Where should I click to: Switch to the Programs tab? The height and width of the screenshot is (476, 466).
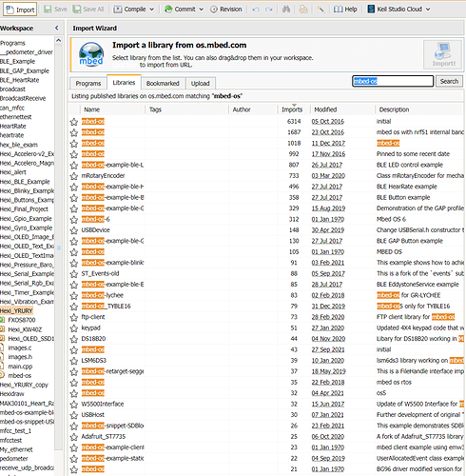[88, 84]
